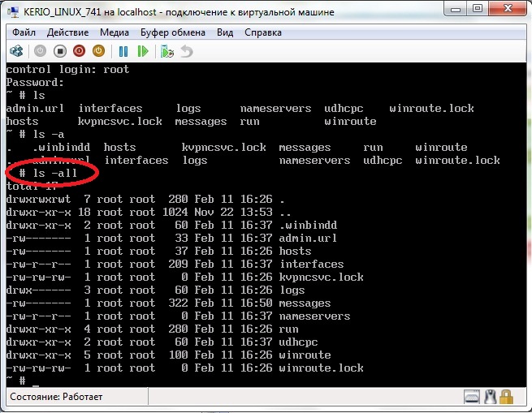Click the green Reset/Resume arrow button

point(143,51)
